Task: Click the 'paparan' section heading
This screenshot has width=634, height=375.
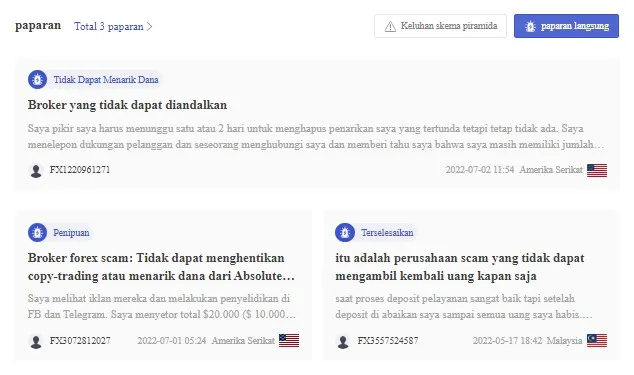Action: pos(38,25)
